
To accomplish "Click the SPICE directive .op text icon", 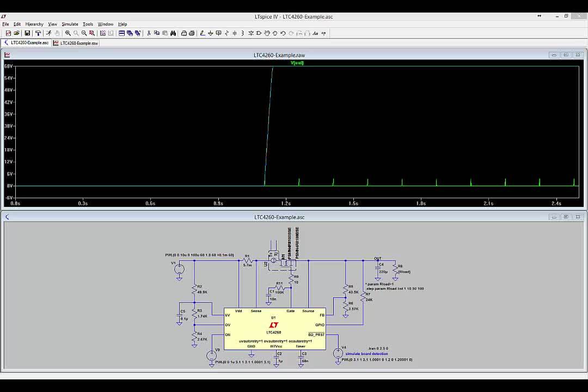I will (323, 33).
